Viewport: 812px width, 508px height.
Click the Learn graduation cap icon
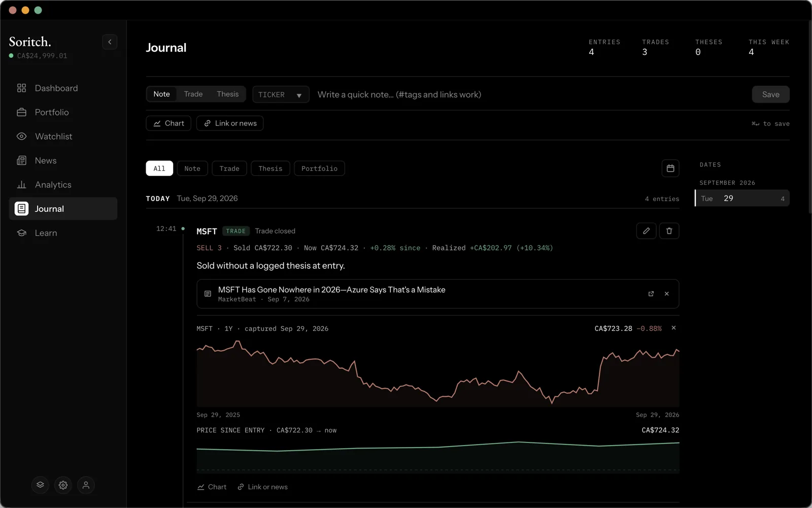pos(21,233)
